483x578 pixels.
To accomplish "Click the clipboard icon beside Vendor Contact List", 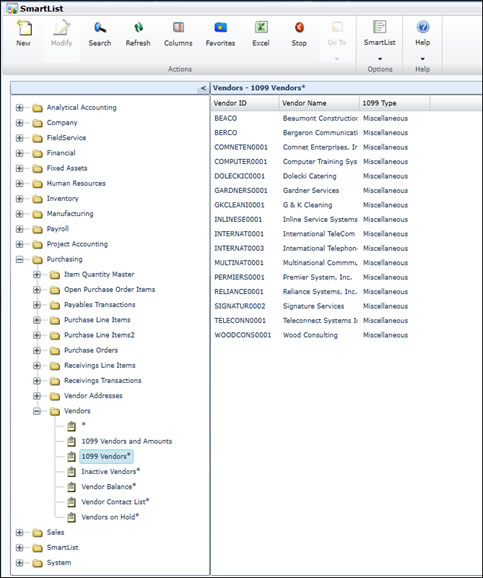I will pyautogui.click(x=72, y=502).
